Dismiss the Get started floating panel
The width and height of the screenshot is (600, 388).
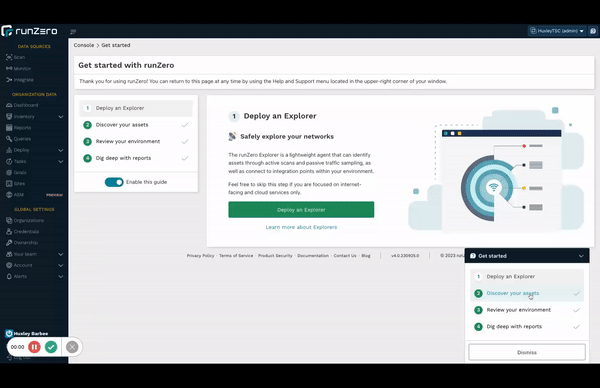[x=527, y=352]
